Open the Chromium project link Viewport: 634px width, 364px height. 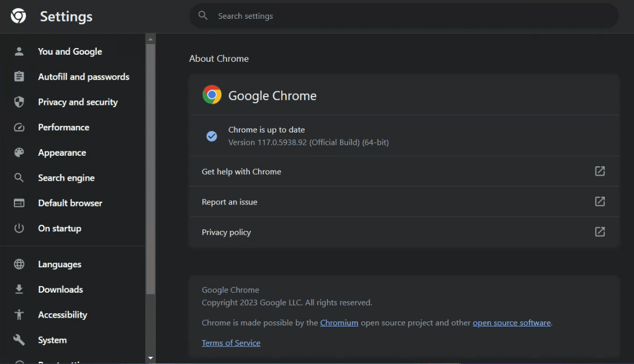[339, 323]
